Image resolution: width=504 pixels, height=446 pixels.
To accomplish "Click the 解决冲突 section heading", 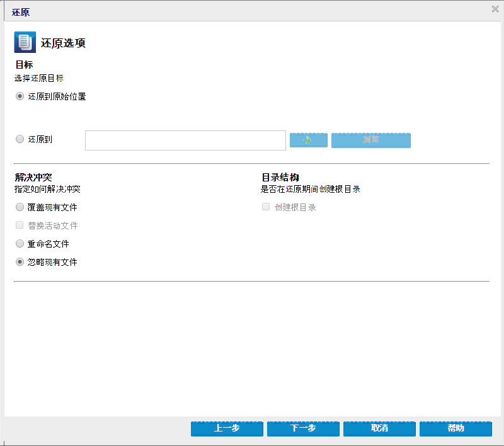I will (33, 178).
